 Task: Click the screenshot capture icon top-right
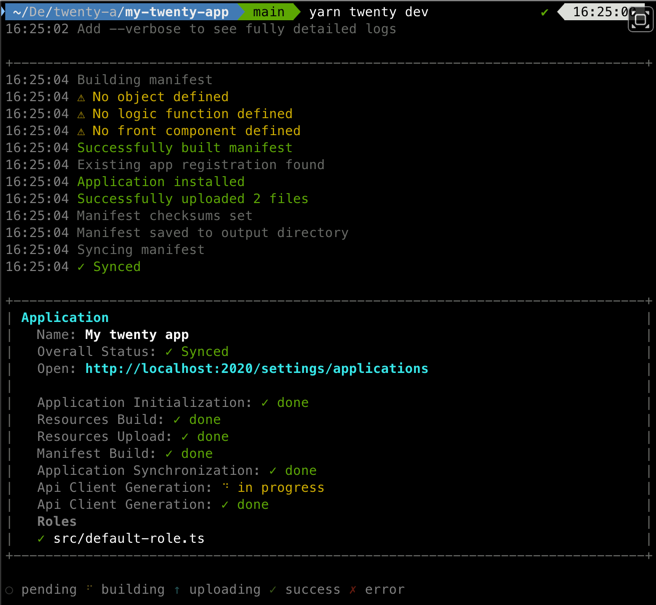pos(640,20)
